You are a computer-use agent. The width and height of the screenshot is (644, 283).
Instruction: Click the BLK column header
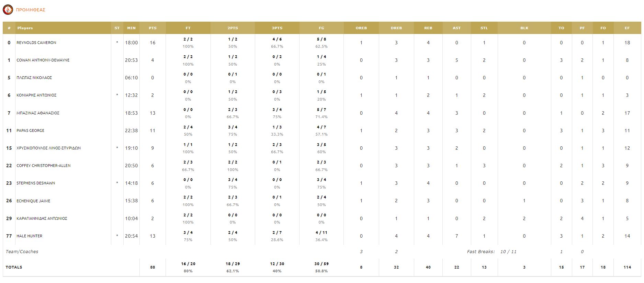click(524, 28)
